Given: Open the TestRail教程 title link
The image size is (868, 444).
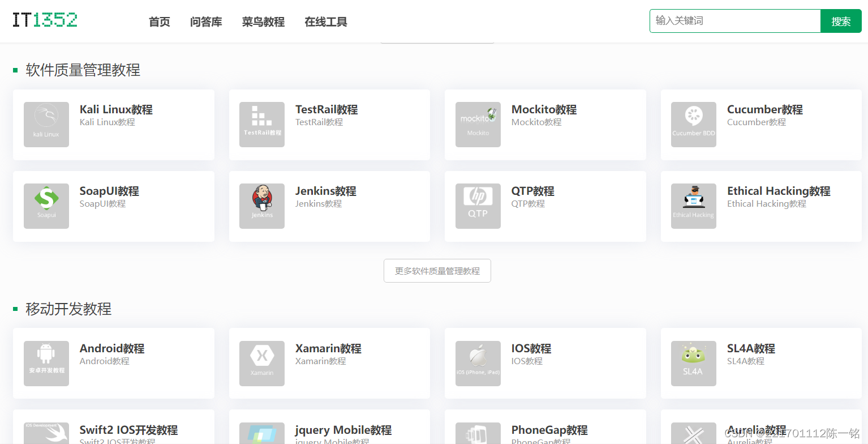Looking at the screenshot, I should coord(326,109).
